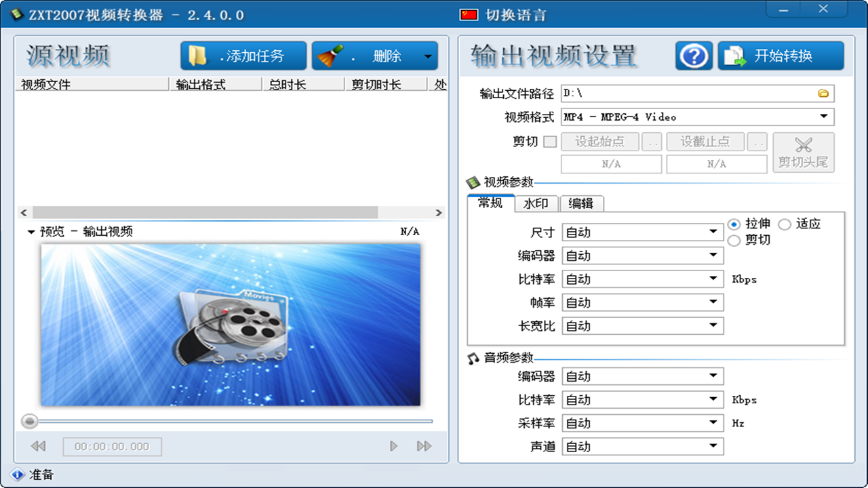Click the 剪切时长 column header
868x488 pixels.
[386, 84]
